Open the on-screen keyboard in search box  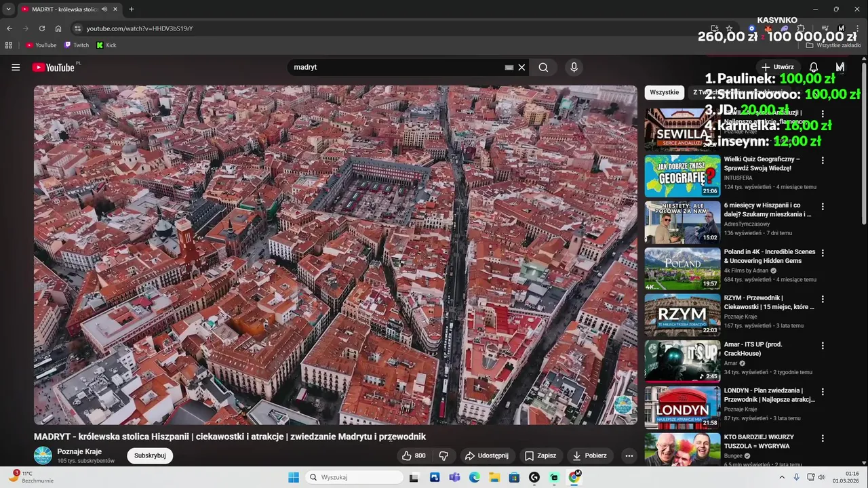(x=509, y=67)
